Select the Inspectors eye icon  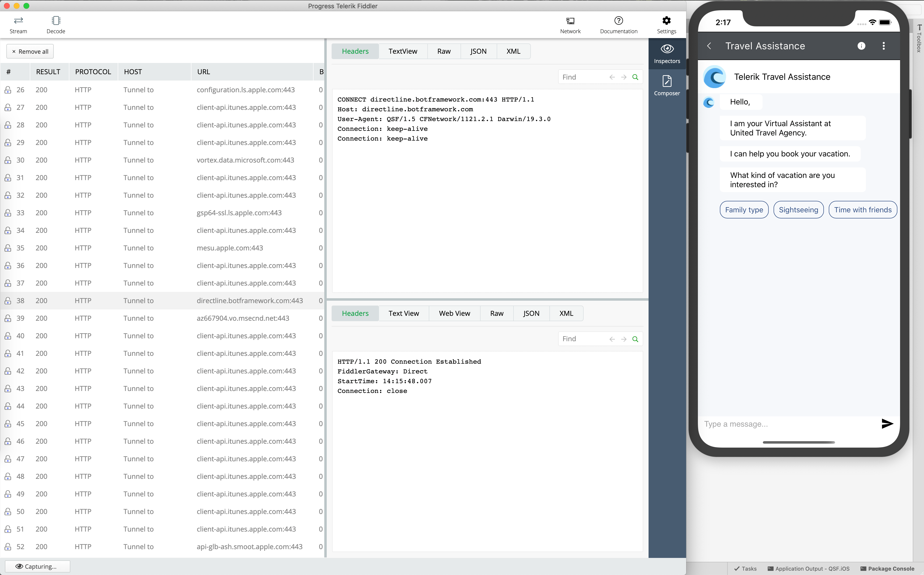tap(667, 49)
